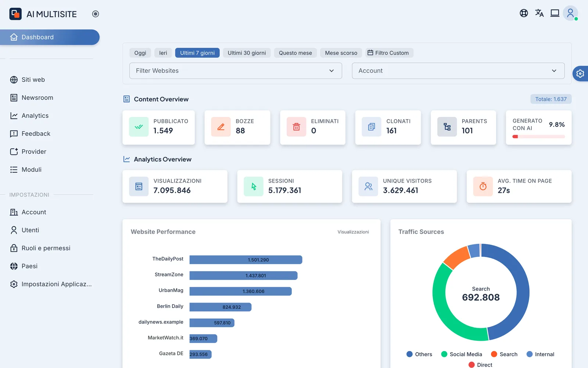588x368 pixels.
Task: Select Ultimi 30 giorni filter
Action: pos(247,53)
